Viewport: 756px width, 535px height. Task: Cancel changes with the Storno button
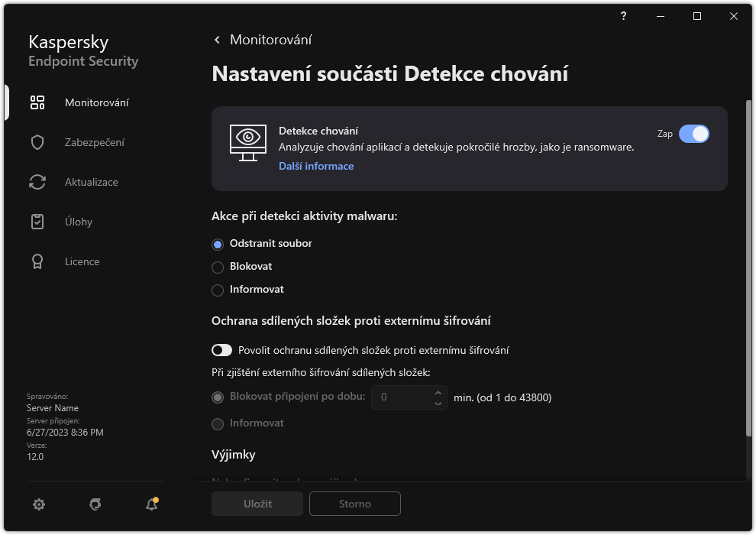click(354, 504)
